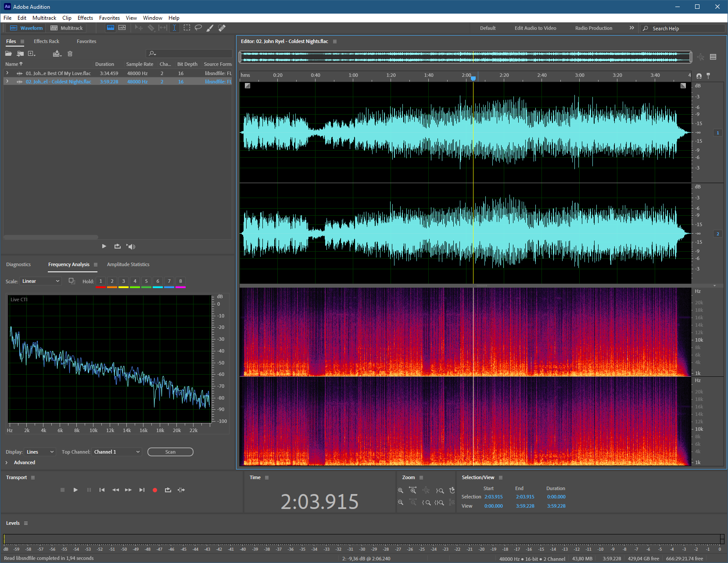728x563 pixels.
Task: Toggle the spectral pitch display button
Action: click(x=122, y=28)
